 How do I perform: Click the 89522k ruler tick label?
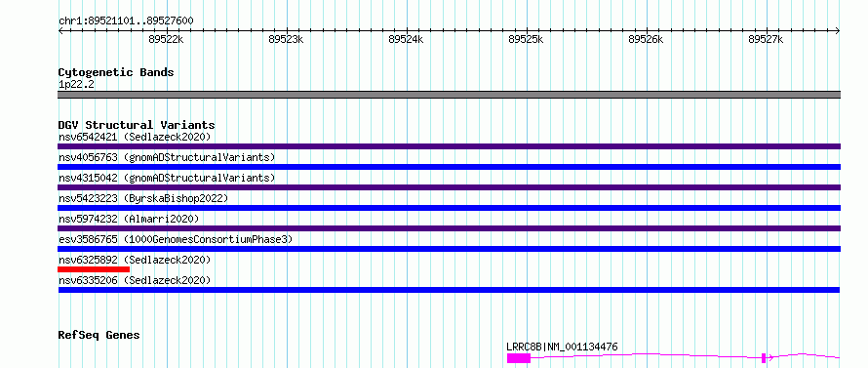coord(167,39)
